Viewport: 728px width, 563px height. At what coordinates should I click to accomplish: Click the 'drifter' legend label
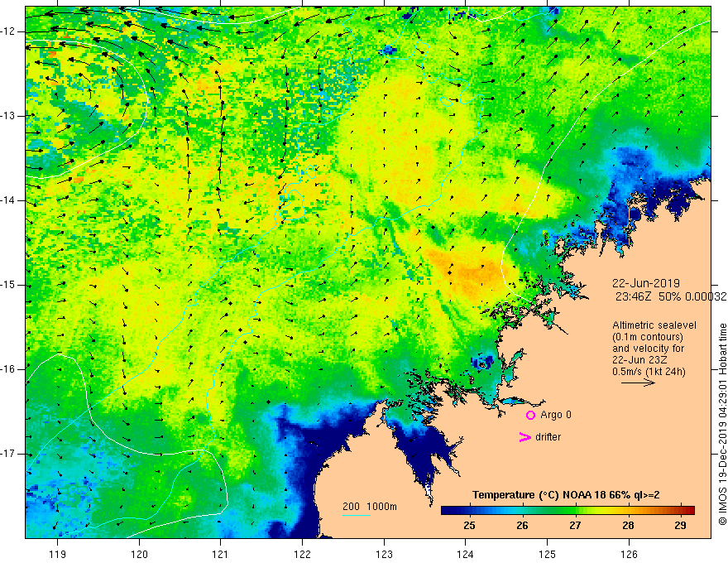click(x=548, y=437)
